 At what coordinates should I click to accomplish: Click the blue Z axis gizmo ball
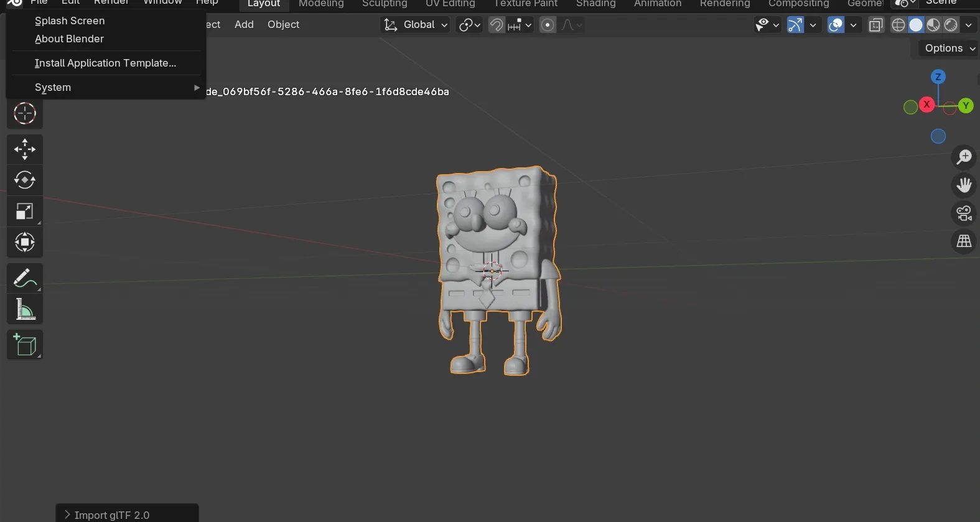pyautogui.click(x=938, y=77)
